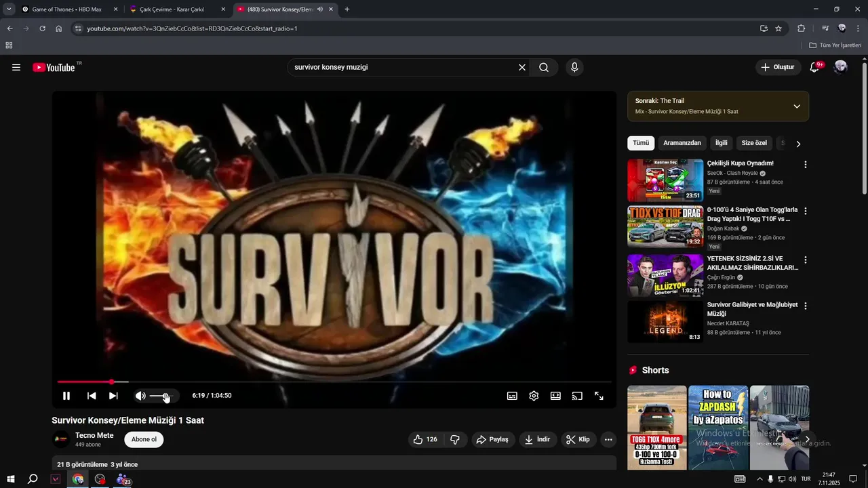Open Çekilişli Kupa Oynadım video thumbnail

pyautogui.click(x=665, y=180)
